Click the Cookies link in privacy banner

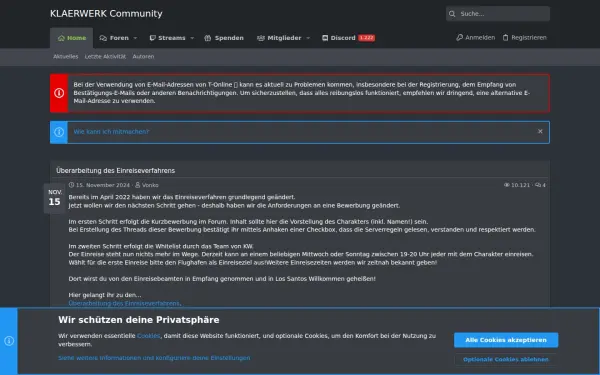pyautogui.click(x=148, y=336)
